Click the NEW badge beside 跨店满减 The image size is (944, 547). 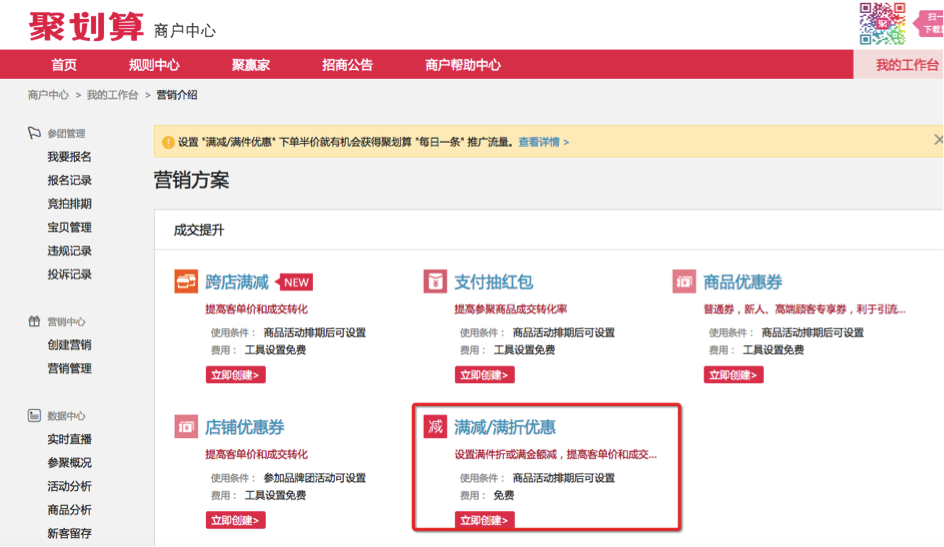(294, 282)
